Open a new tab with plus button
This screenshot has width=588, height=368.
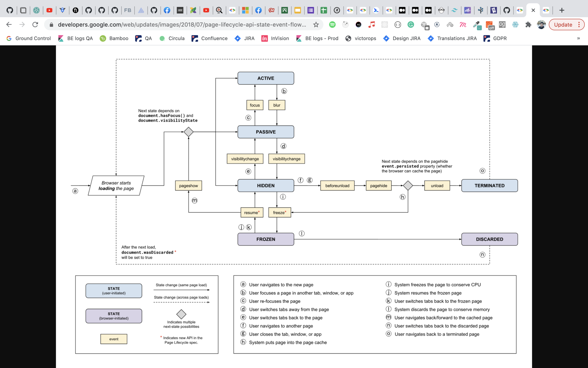tap(562, 10)
